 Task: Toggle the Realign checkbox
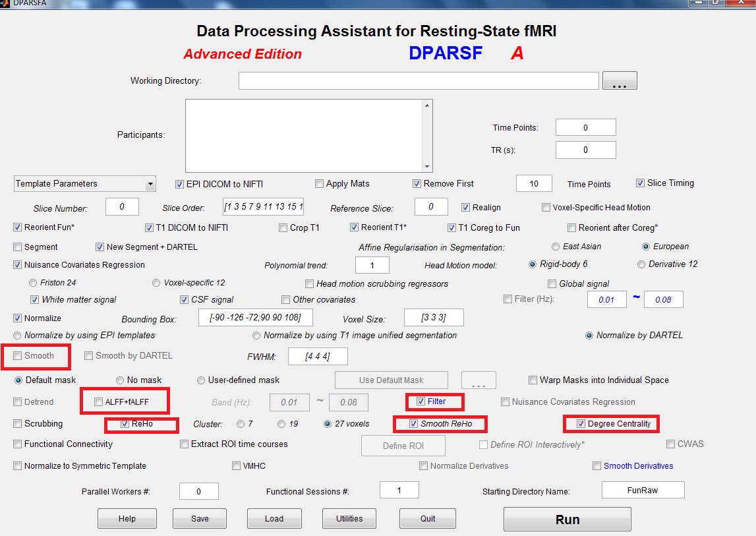pyautogui.click(x=465, y=208)
